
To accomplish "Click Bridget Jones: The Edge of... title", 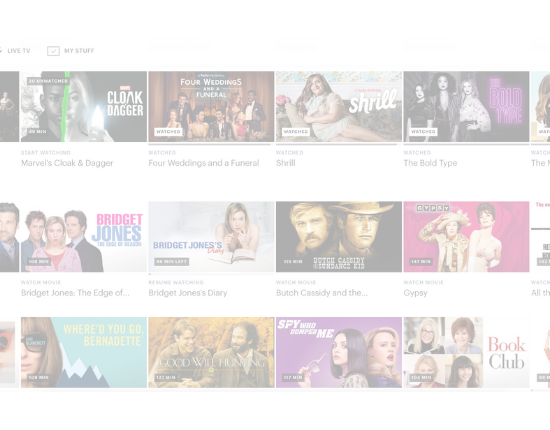I will click(x=75, y=293).
